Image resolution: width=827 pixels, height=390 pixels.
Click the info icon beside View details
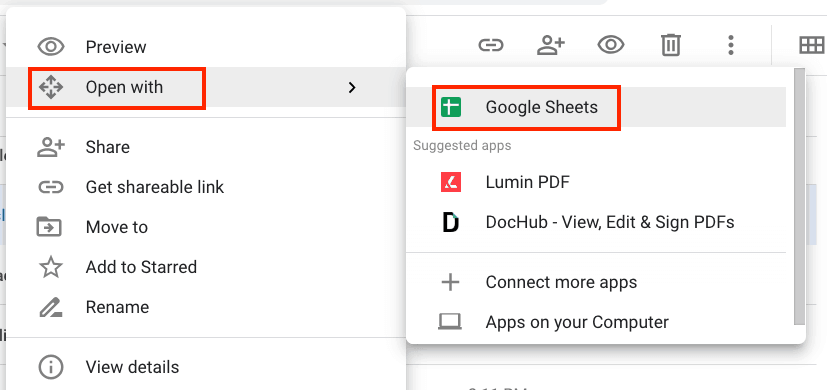point(51,367)
